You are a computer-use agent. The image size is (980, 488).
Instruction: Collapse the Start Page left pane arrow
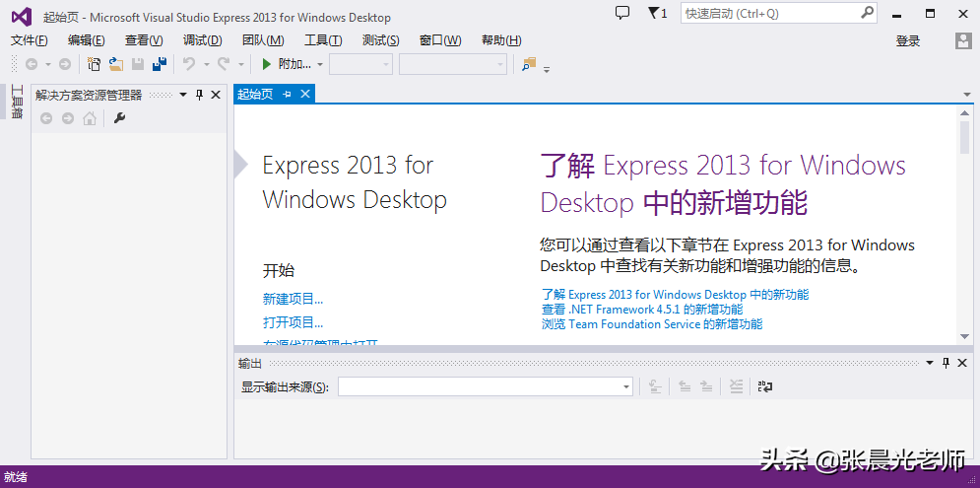pos(240,165)
